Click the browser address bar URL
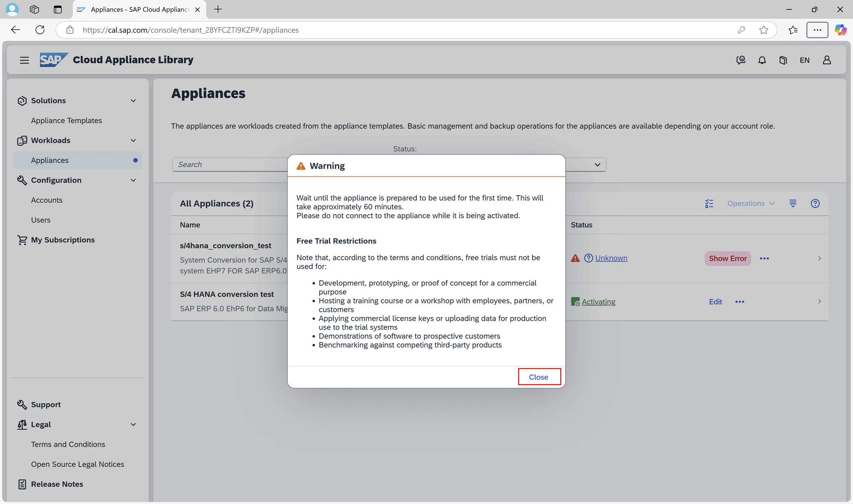Viewport: 853px width, 504px height. coord(191,30)
